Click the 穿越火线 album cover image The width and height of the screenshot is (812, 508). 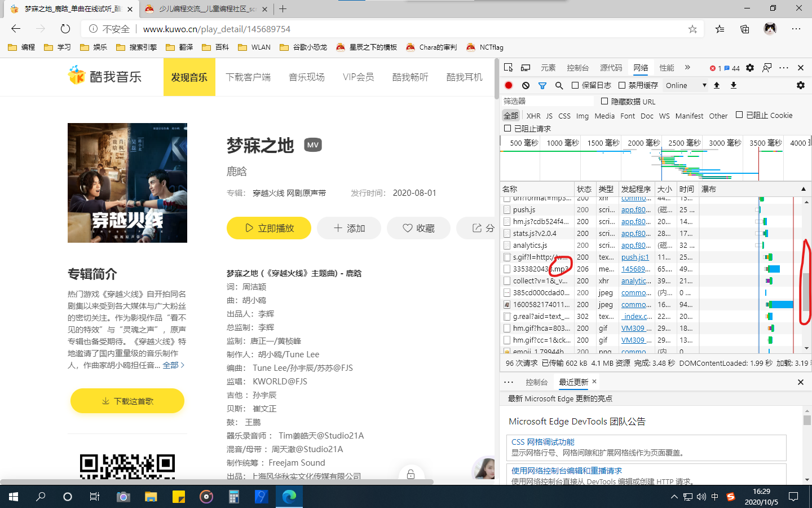[127, 183]
